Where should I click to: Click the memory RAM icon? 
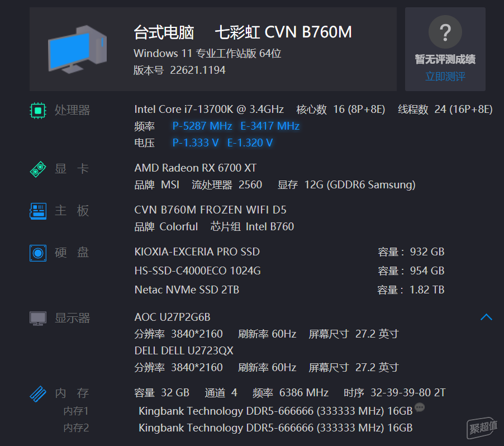tap(38, 393)
